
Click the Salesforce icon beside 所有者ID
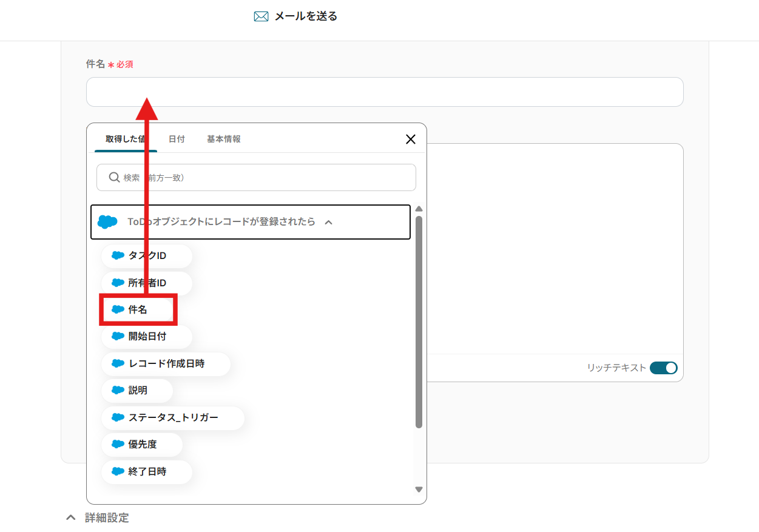(x=118, y=283)
